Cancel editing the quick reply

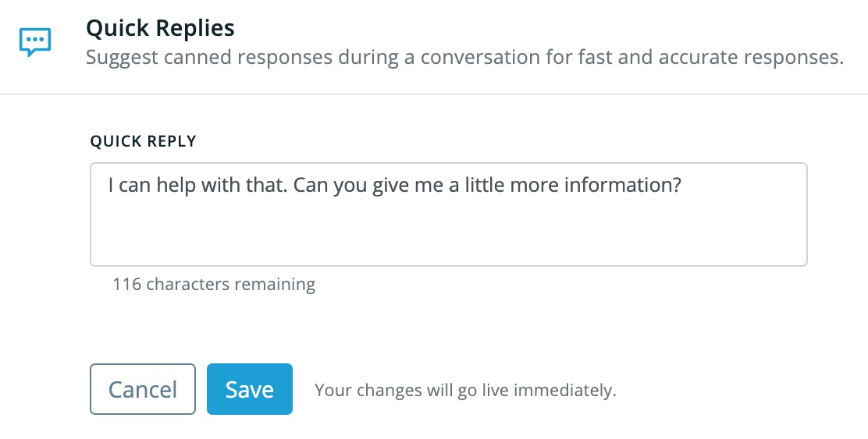pyautogui.click(x=143, y=389)
